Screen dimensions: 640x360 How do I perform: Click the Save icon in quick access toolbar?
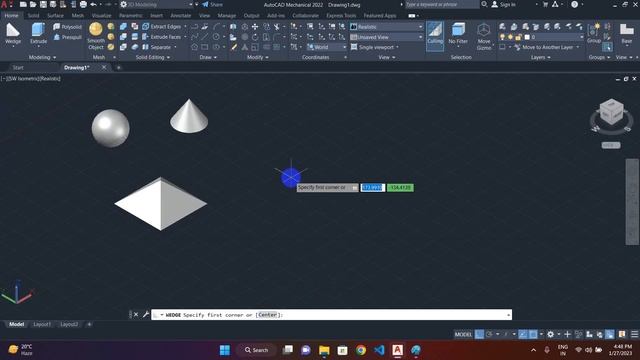pyautogui.click(x=43, y=4)
